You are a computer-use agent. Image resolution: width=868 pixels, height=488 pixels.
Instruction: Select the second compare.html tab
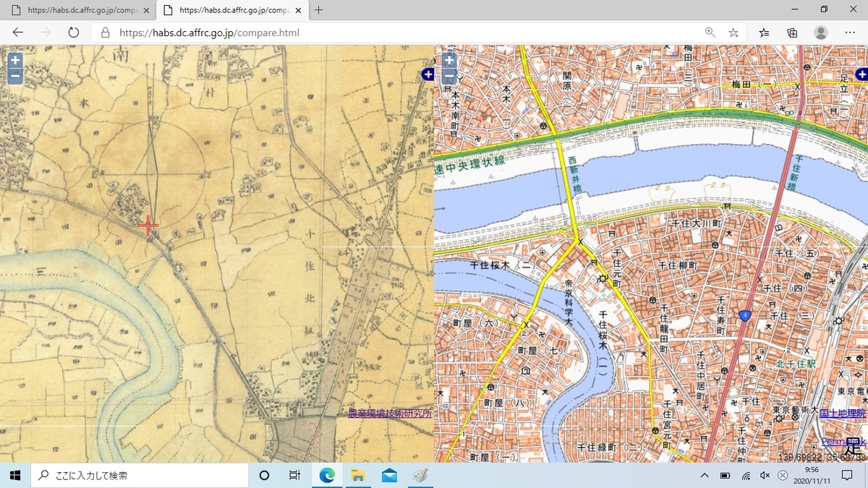[231, 10]
